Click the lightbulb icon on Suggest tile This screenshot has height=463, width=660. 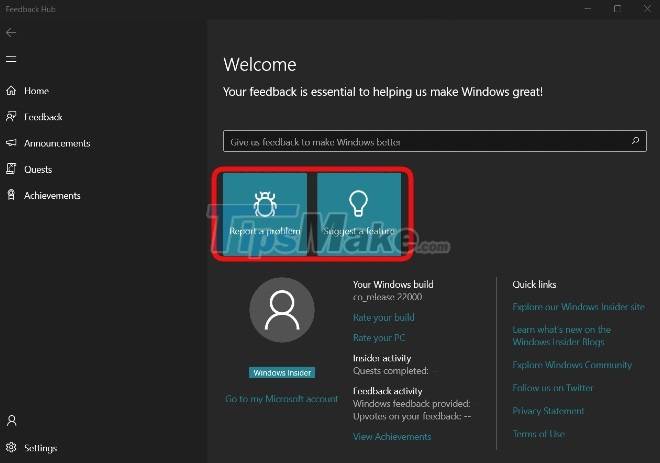(358, 203)
